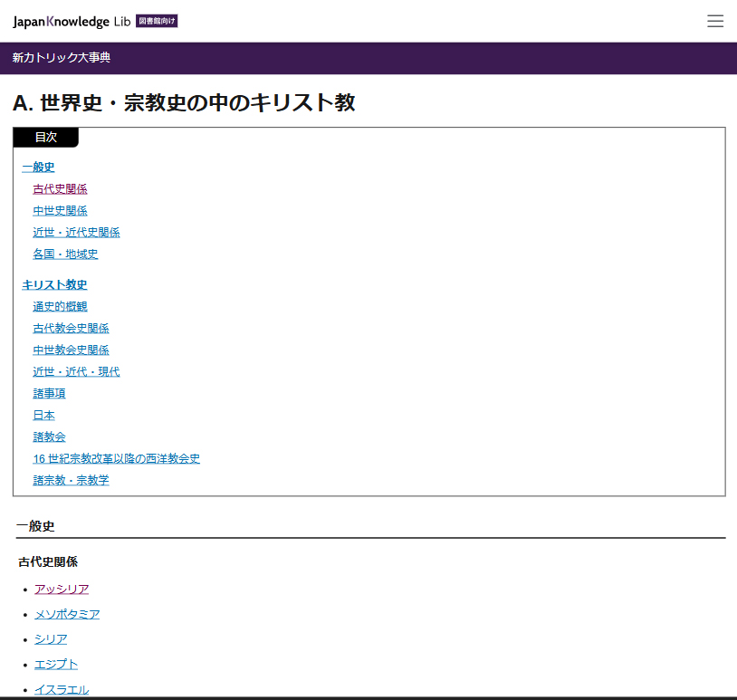The height and width of the screenshot is (700, 737).
Task: Go to 近世・近代・現代 section
Action: click(x=76, y=371)
